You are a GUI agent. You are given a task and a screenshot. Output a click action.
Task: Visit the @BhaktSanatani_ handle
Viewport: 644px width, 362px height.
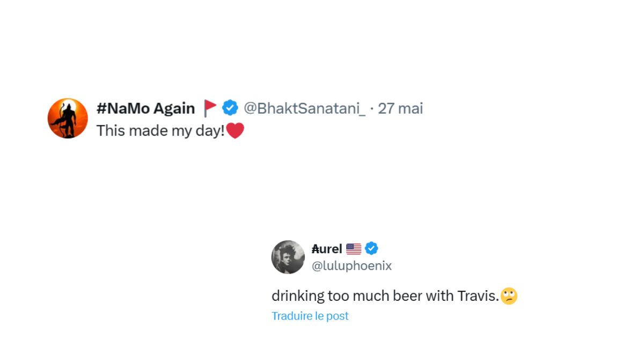(304, 108)
